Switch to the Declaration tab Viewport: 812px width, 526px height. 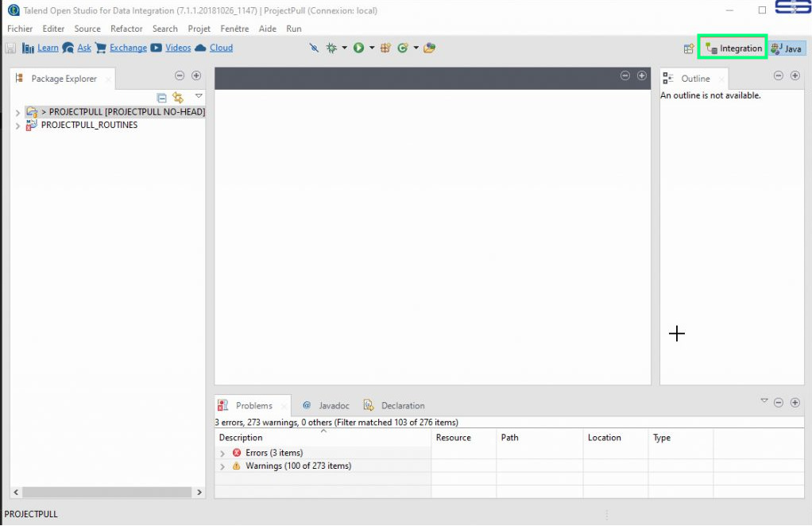point(394,406)
